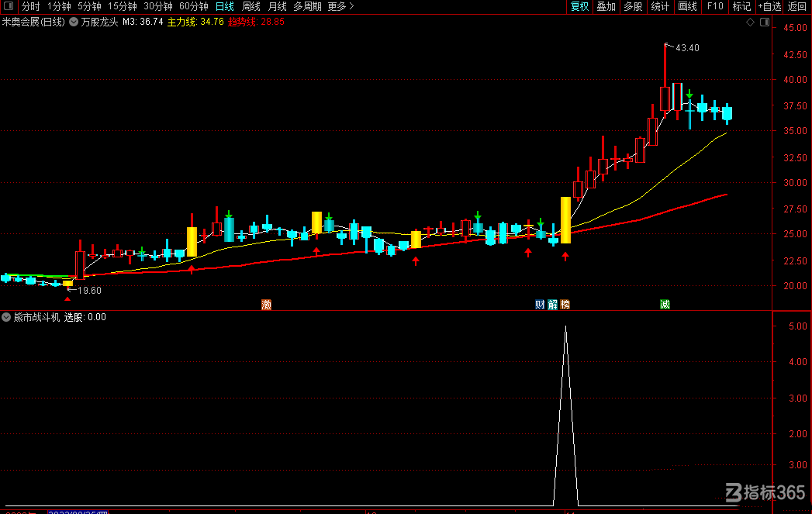This screenshot has width=812, height=514.
Task: Click the 激 event marker on timeline
Action: [266, 305]
